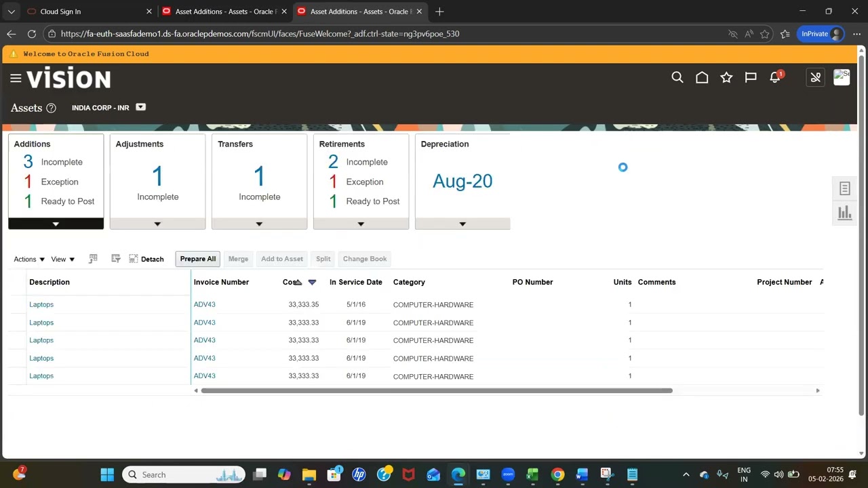Click the Description column header
Screen dimensions: 868x488
coord(50,282)
